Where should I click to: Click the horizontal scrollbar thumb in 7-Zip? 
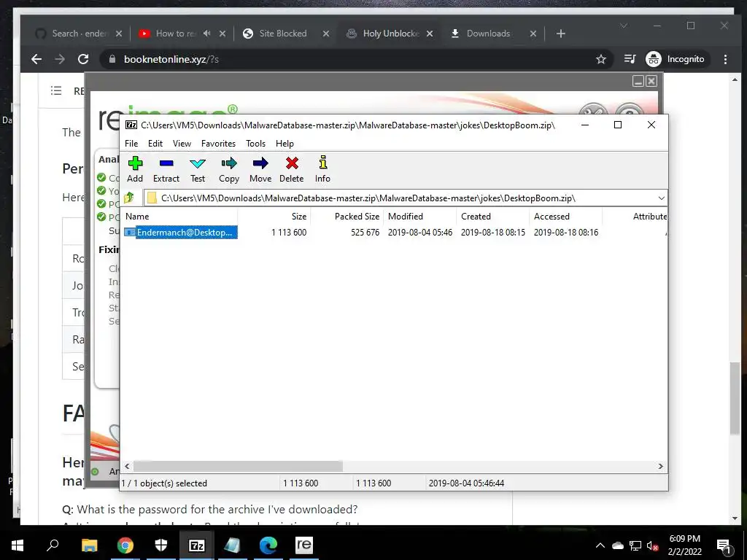(238, 466)
